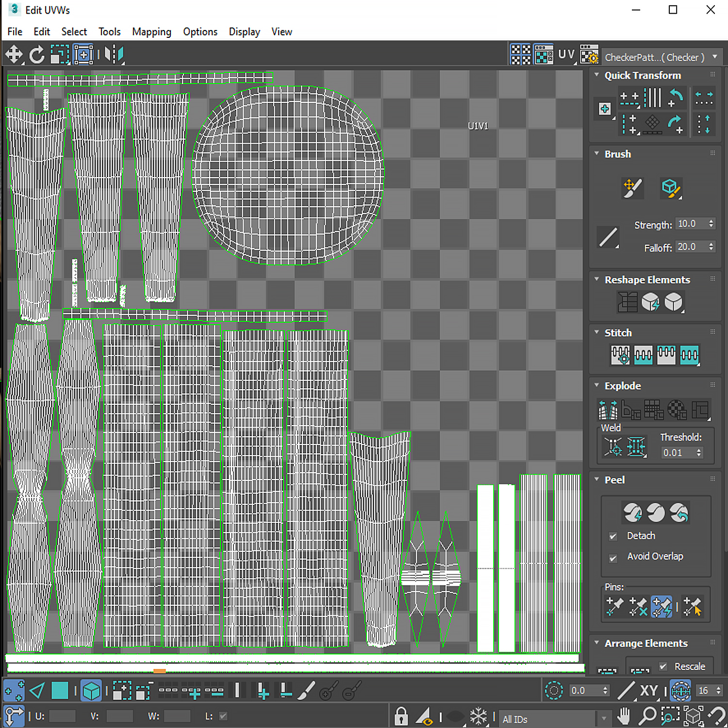
Task: Toggle the Detach checkbox in Peel
Action: coord(613,536)
